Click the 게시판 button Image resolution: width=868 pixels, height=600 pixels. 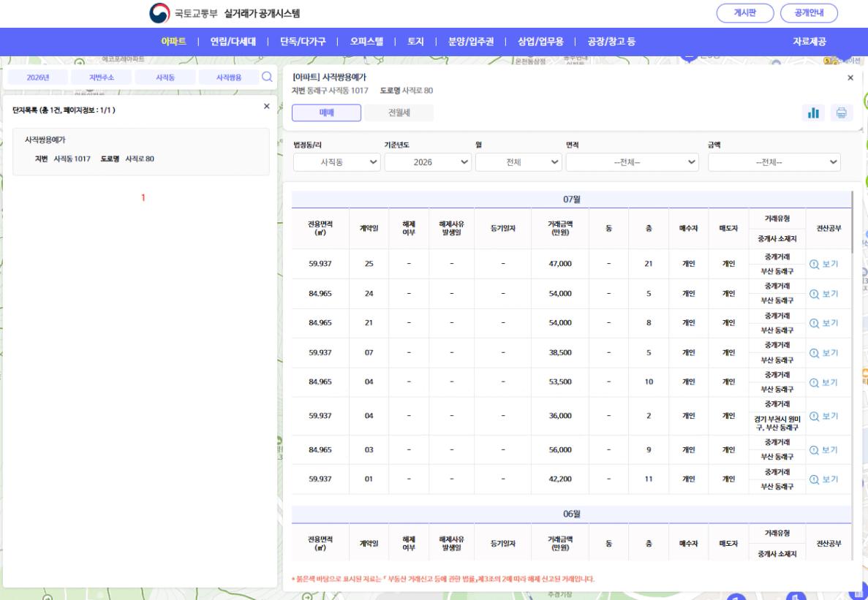click(745, 13)
